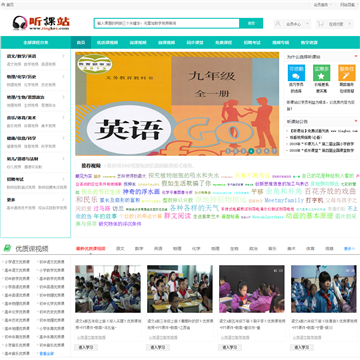Click the 九年级 English textbook banner

177,104
